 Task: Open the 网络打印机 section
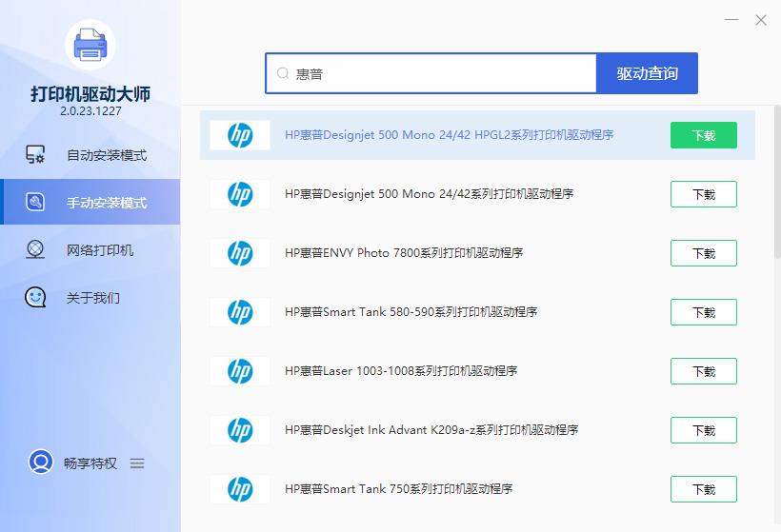90,250
